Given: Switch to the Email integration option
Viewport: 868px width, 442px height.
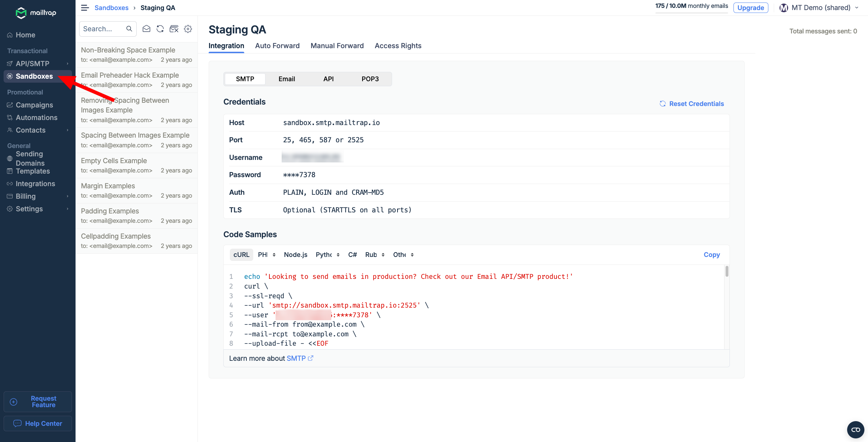Looking at the screenshot, I should point(286,79).
